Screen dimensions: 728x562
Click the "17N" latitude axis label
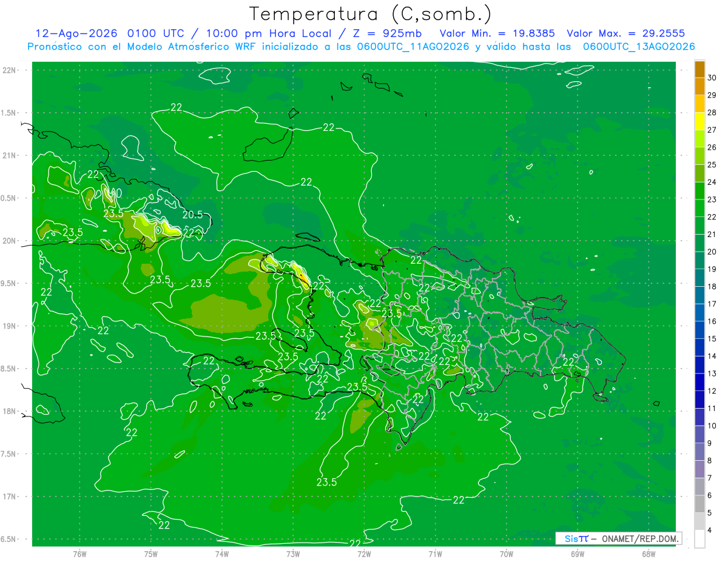pos(8,497)
